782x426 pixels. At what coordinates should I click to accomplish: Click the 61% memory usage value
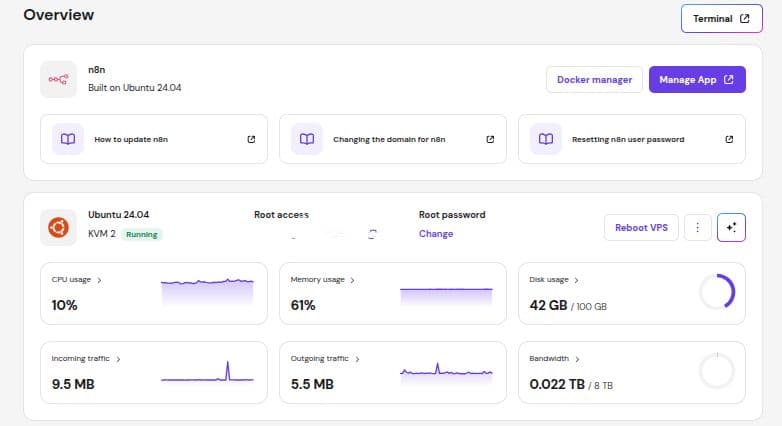tap(303, 305)
